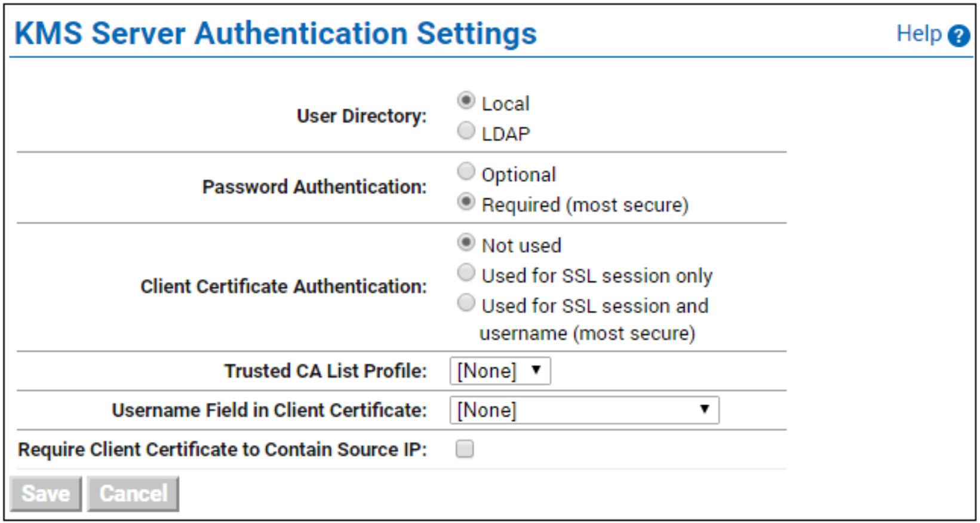Click the Help link text

[919, 33]
